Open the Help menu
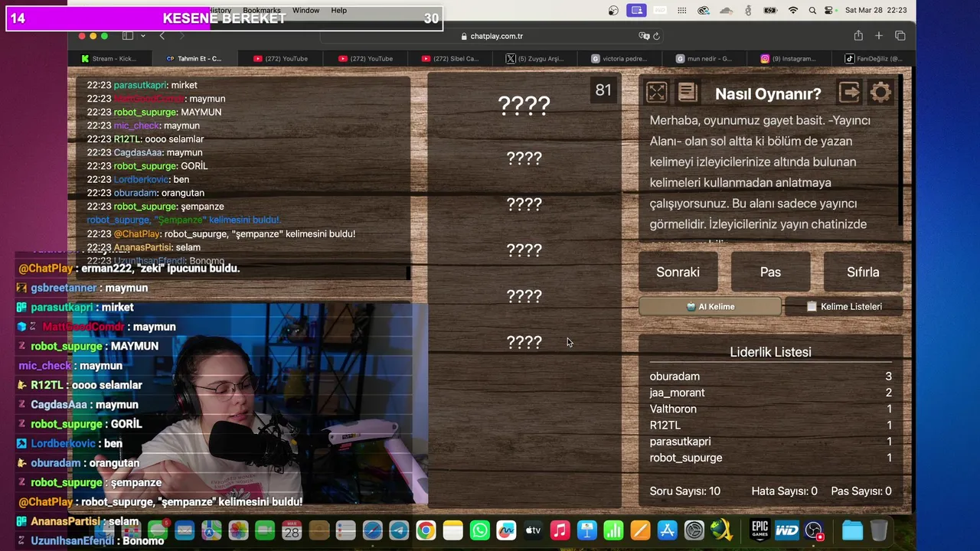This screenshot has height=551, width=980. click(338, 10)
